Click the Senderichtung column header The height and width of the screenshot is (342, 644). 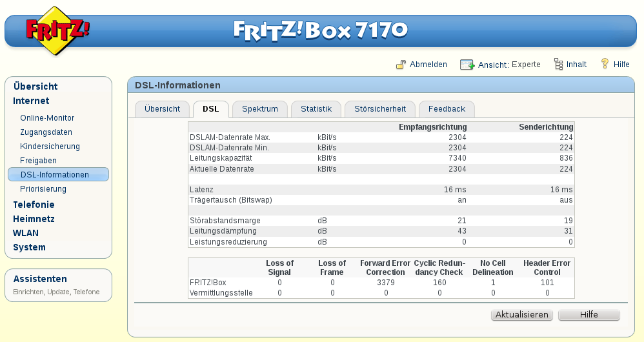546,127
